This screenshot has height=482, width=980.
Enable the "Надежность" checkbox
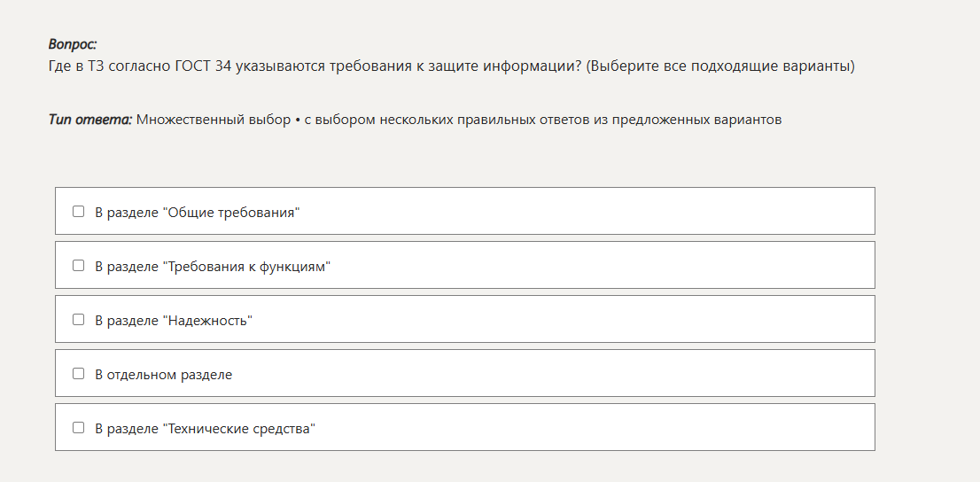(x=79, y=320)
